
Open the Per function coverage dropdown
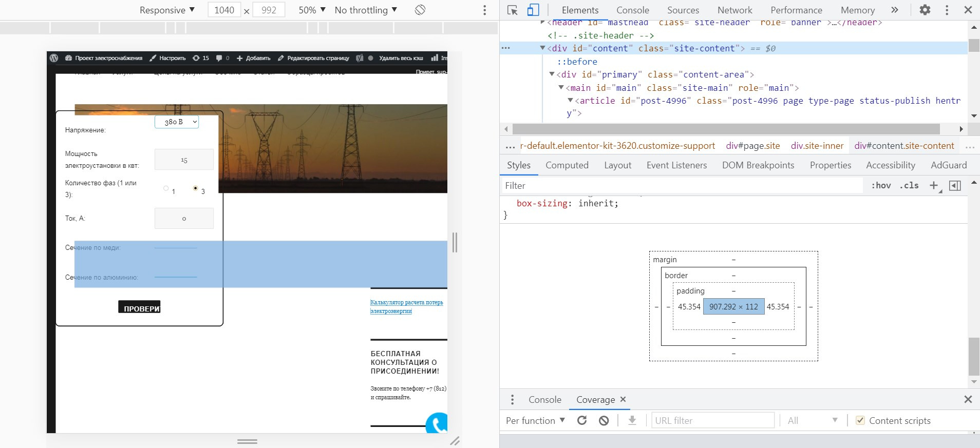[x=535, y=420]
